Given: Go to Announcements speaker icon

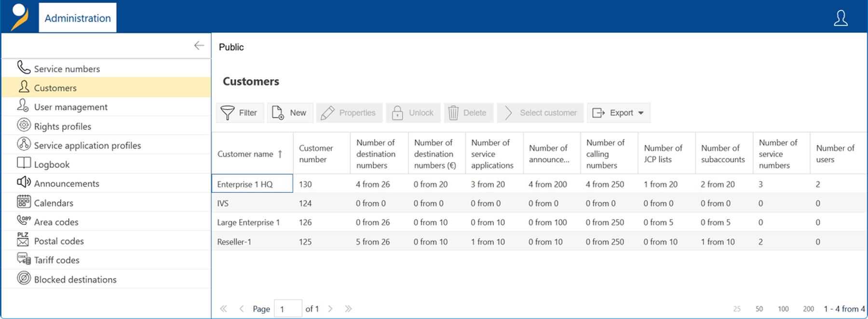Looking at the screenshot, I should pos(24,182).
